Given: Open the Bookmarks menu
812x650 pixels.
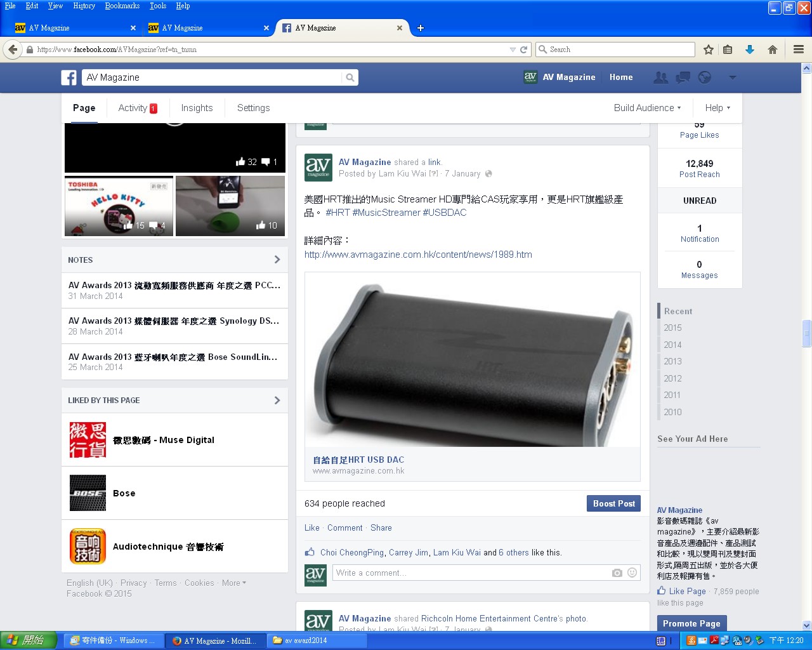Looking at the screenshot, I should [x=122, y=6].
